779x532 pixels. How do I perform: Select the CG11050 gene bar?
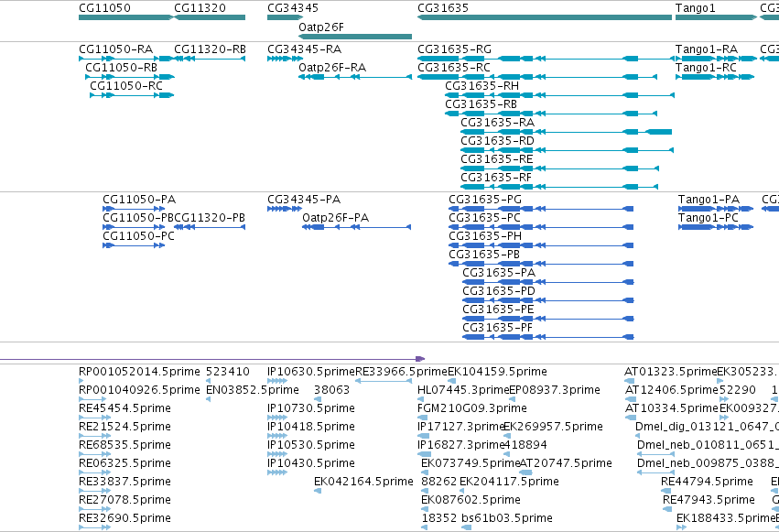coord(126,17)
